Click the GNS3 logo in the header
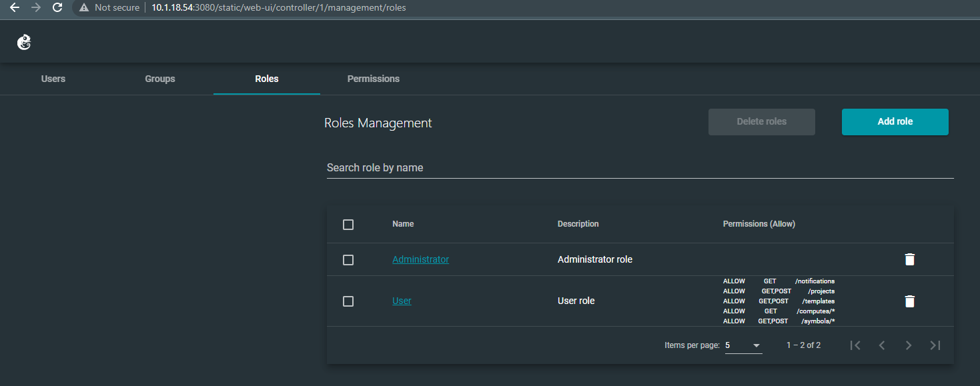Viewport: 980px width, 386px height. (24, 41)
